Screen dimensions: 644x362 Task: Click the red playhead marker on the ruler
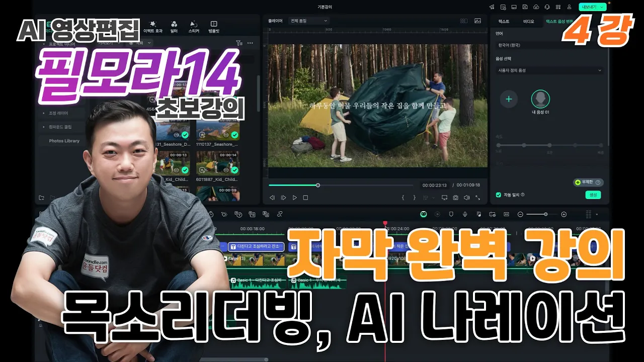click(x=385, y=223)
